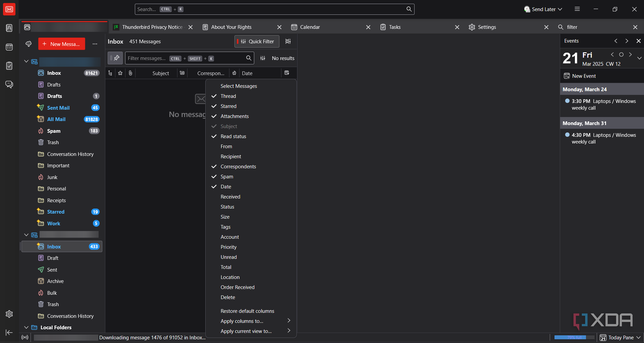This screenshot has height=343, width=644.
Task: Collapse the second mail account tree
Action: coord(26,235)
